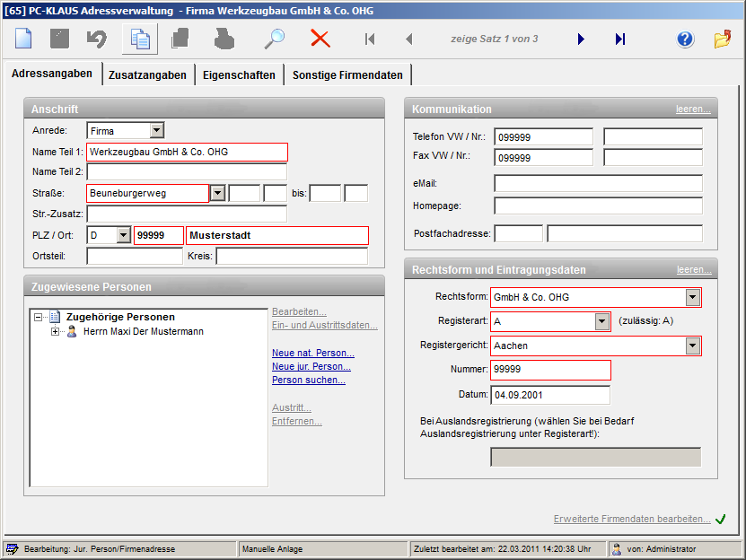Switch to the Sonstige Firmendaten tab
746x560 pixels.
click(x=347, y=75)
